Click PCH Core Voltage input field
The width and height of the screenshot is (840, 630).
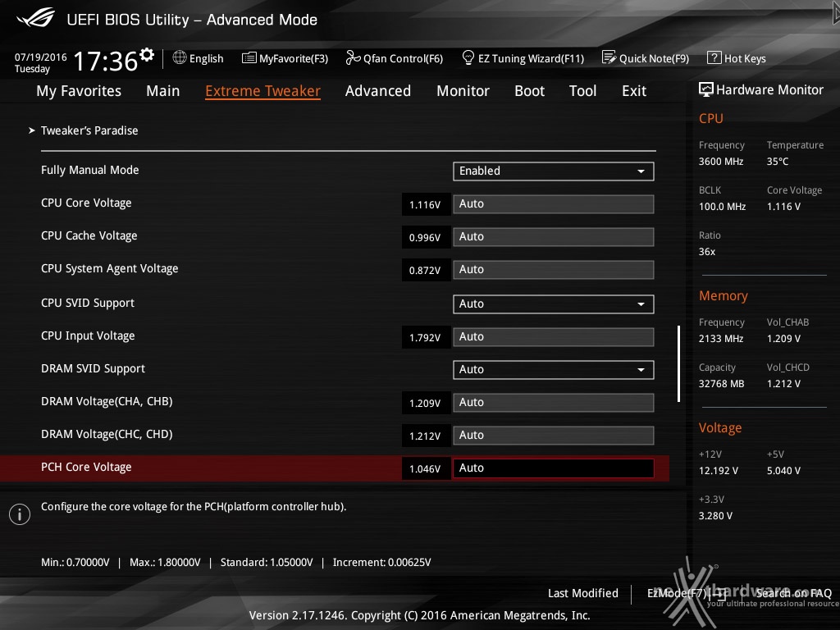554,468
